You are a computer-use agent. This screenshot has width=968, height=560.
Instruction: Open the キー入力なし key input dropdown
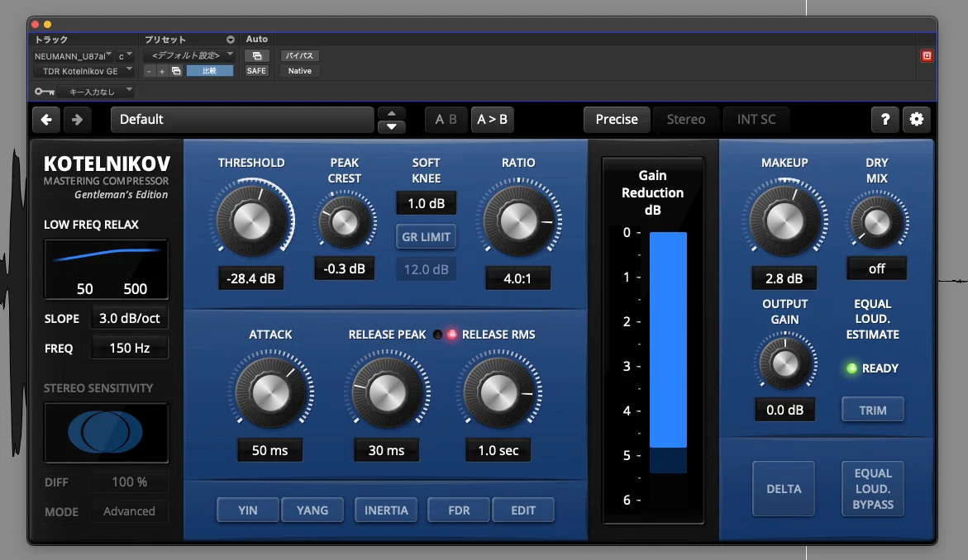[96, 92]
